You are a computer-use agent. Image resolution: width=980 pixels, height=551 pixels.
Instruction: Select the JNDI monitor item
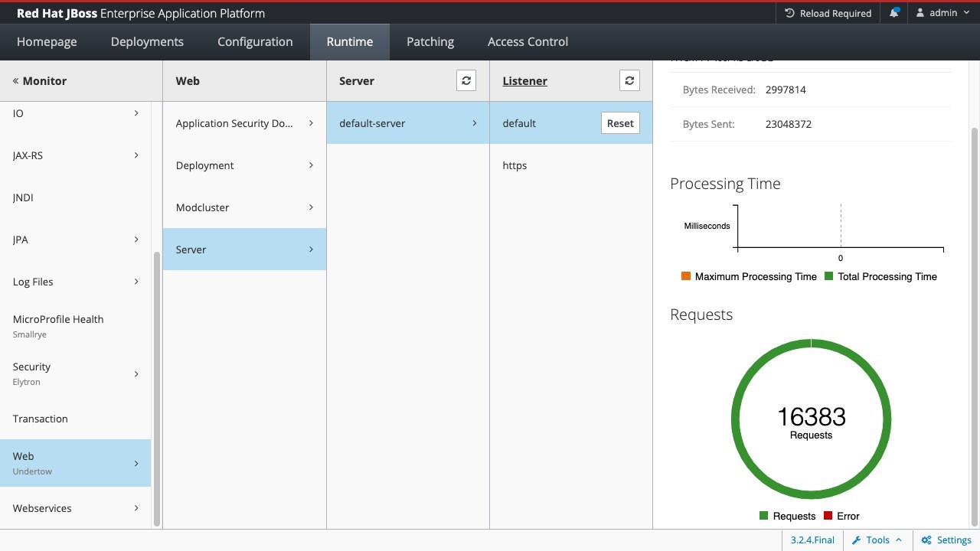pos(76,197)
